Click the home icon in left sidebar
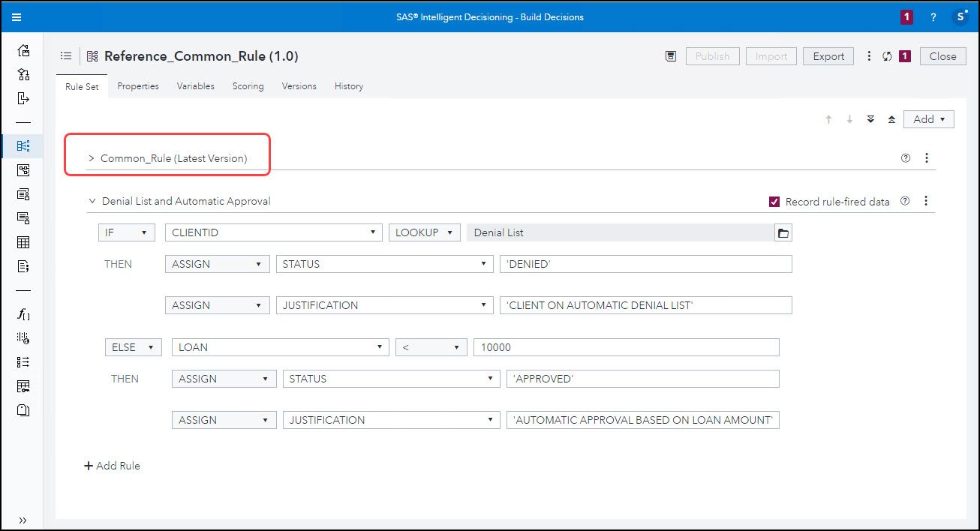980x531 pixels. pos(23,51)
